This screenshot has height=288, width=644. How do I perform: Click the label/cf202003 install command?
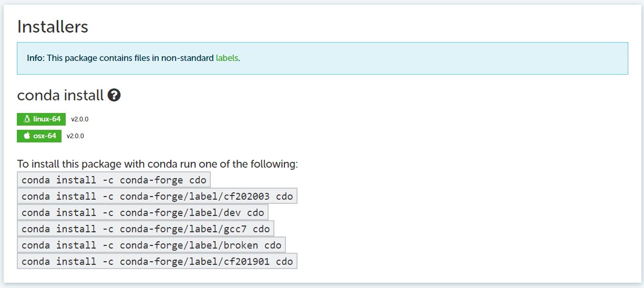[157, 196]
